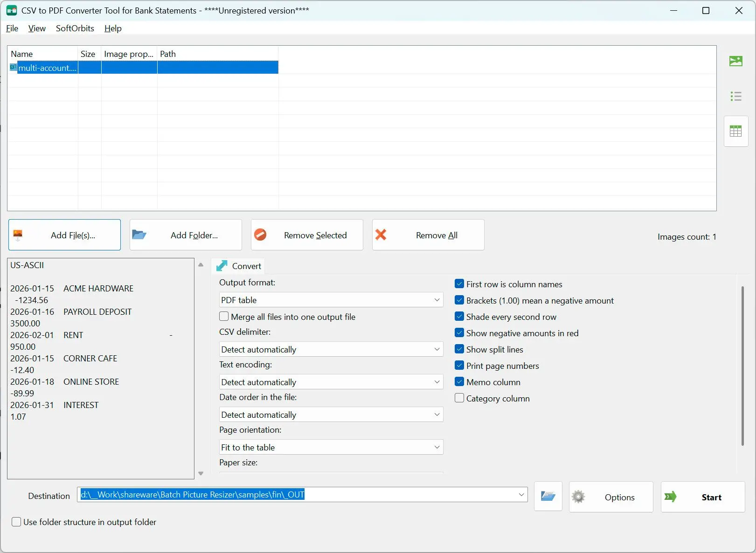Click the Path column header
This screenshot has width=756, height=553.
[218, 54]
